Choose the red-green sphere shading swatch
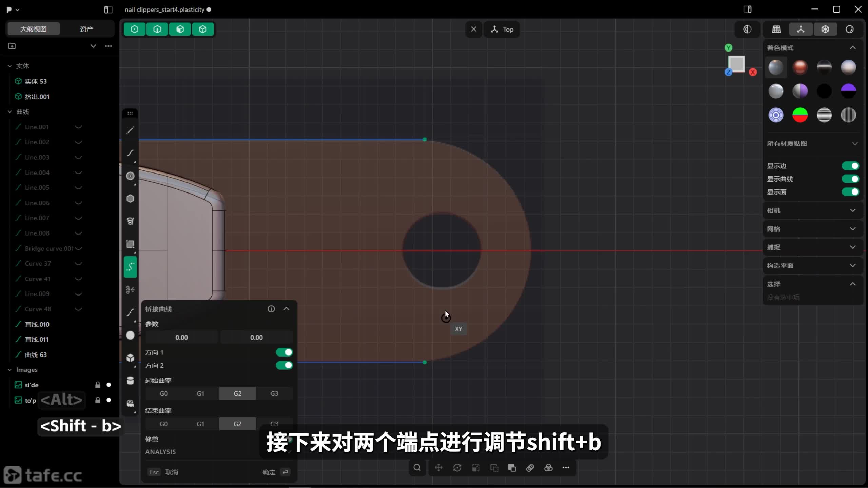Screen dimensions: 868x488 [800, 115]
